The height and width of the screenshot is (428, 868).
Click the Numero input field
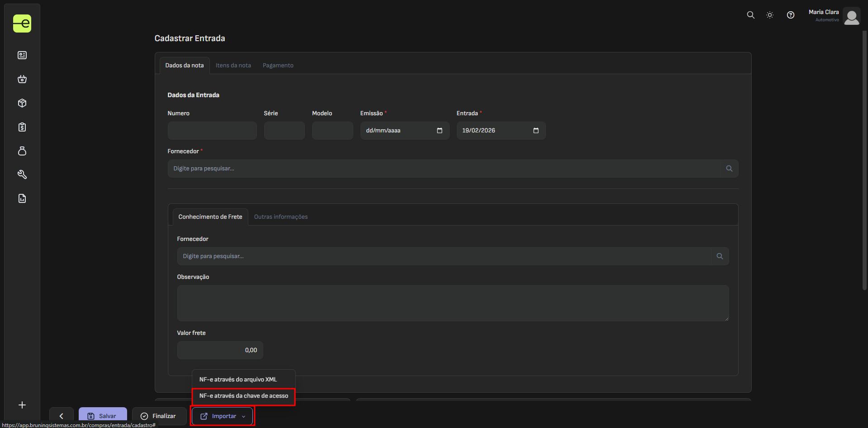click(x=212, y=131)
